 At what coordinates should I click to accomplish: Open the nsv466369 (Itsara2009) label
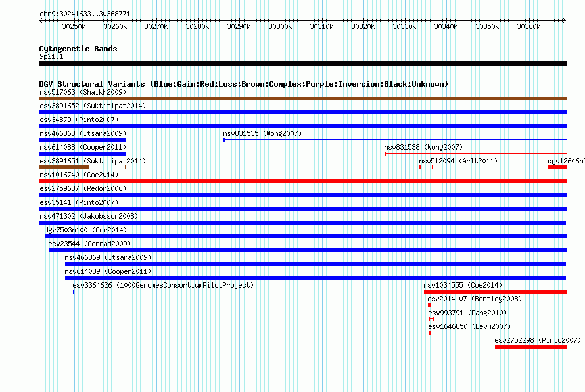pyautogui.click(x=108, y=257)
